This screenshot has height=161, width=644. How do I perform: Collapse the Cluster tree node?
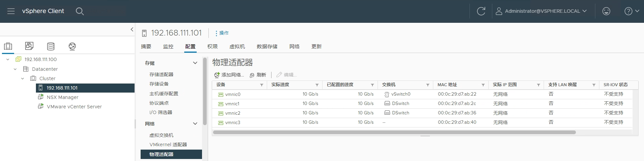point(22,78)
